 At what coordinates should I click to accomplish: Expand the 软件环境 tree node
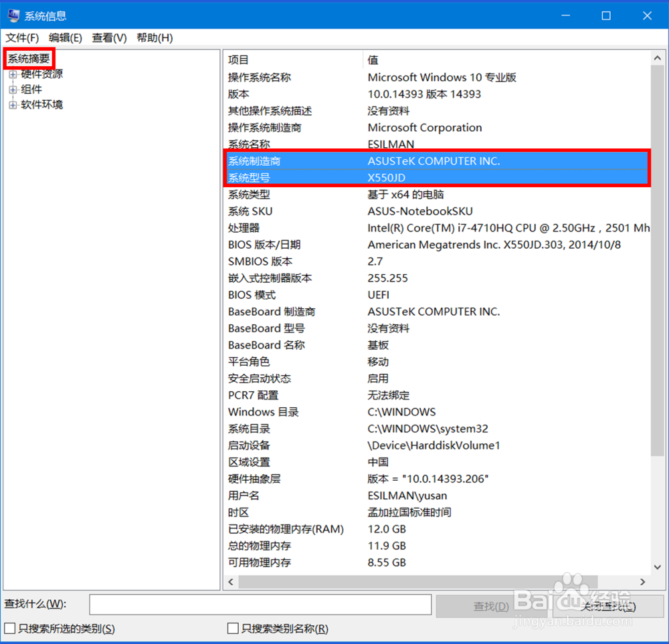point(13,105)
